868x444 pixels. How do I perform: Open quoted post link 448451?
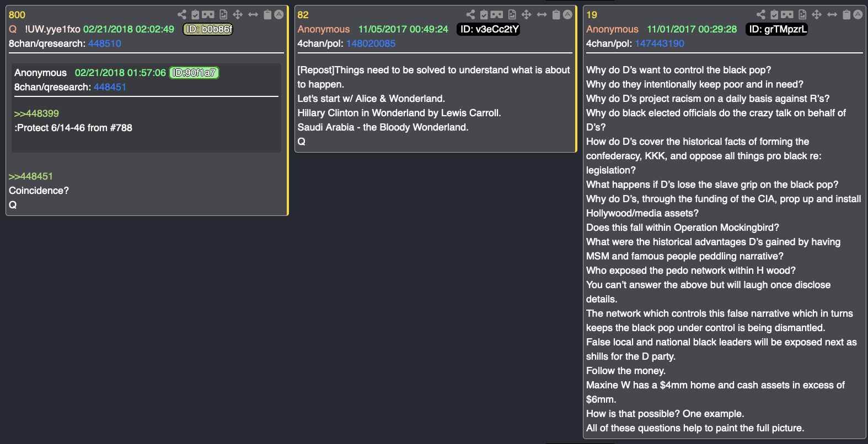point(110,87)
